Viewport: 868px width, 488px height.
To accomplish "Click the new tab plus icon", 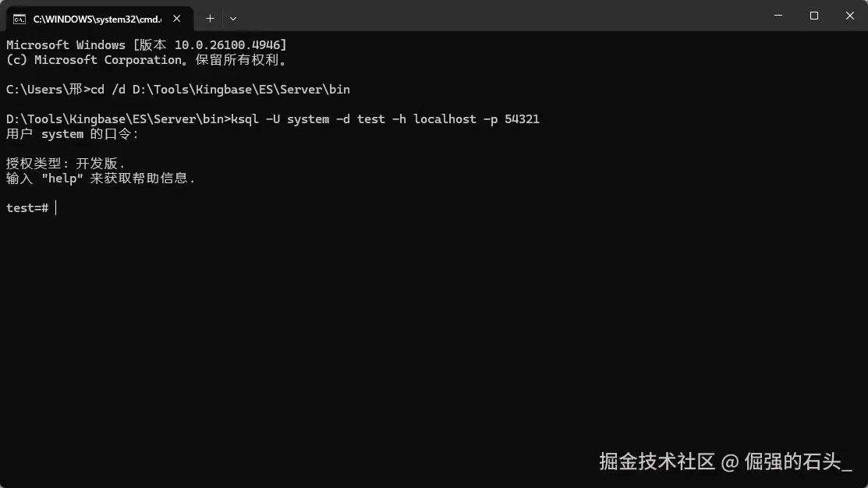I will click(x=210, y=18).
